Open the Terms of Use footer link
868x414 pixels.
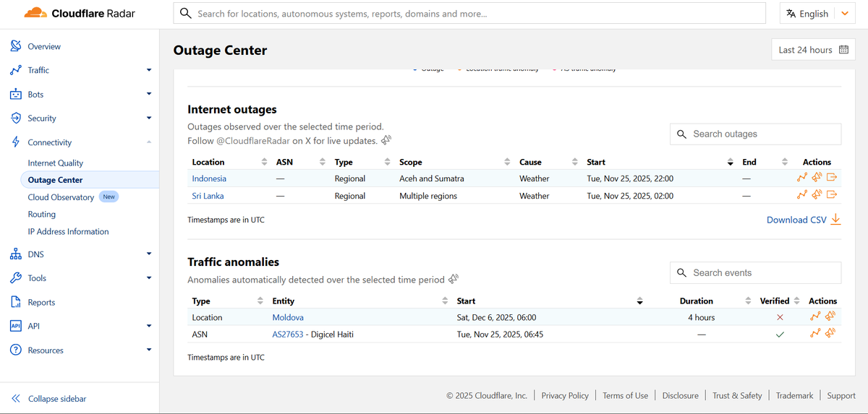click(625, 395)
